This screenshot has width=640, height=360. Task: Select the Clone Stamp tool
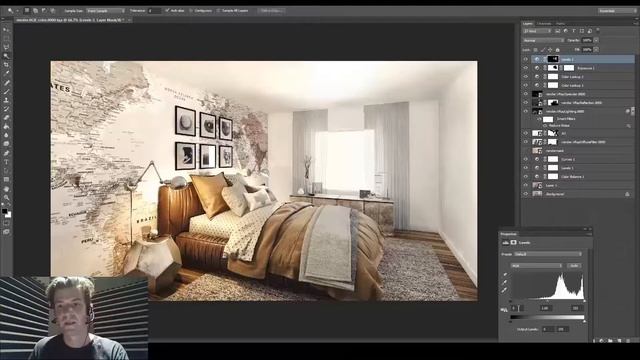click(6, 100)
